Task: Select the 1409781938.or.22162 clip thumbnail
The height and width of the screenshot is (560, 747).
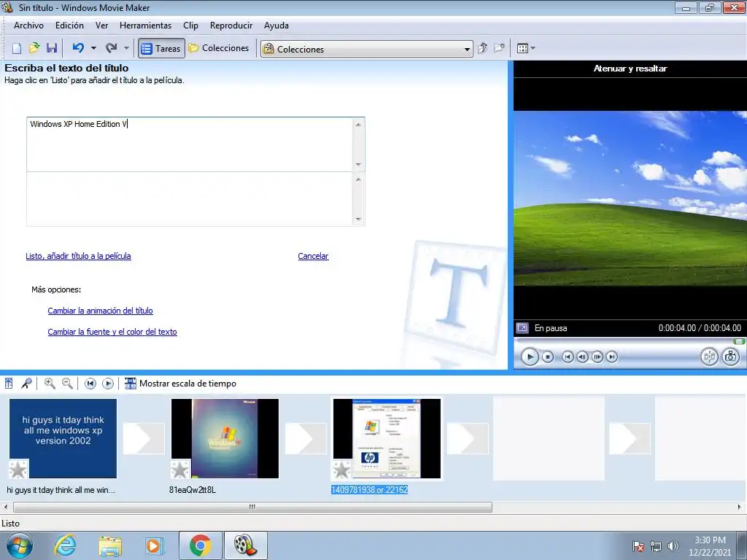Action: pyautogui.click(x=387, y=438)
